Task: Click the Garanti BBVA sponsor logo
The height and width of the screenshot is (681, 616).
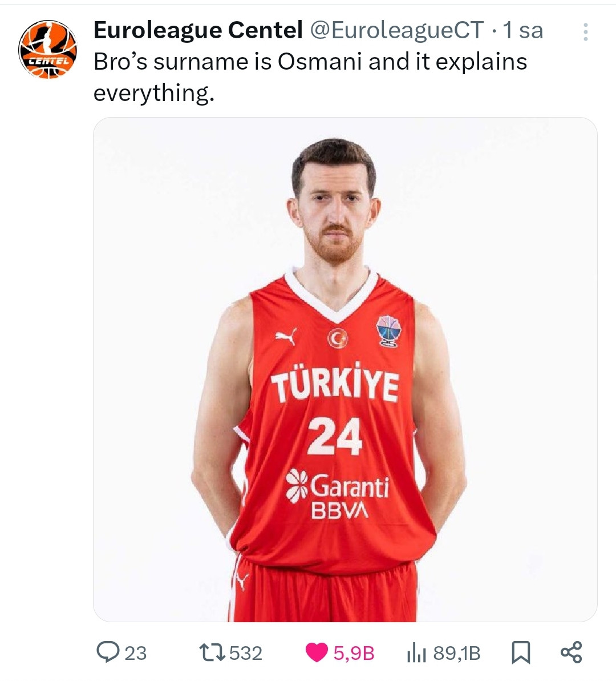Action: [338, 494]
